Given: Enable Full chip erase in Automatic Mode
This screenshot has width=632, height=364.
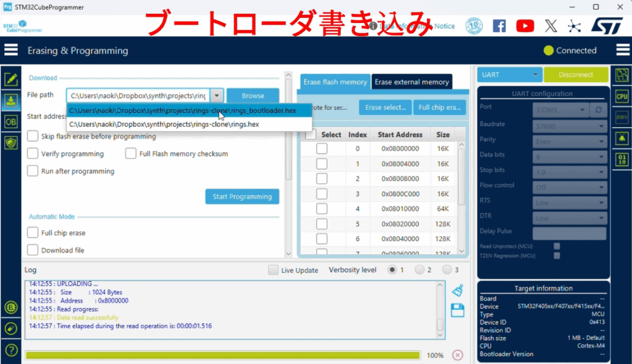Looking at the screenshot, I should (x=33, y=232).
